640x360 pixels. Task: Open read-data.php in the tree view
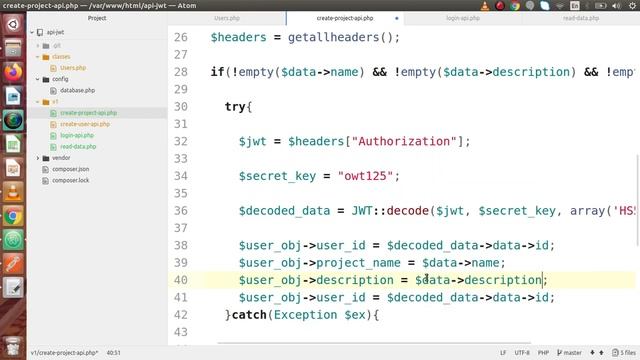(78, 147)
